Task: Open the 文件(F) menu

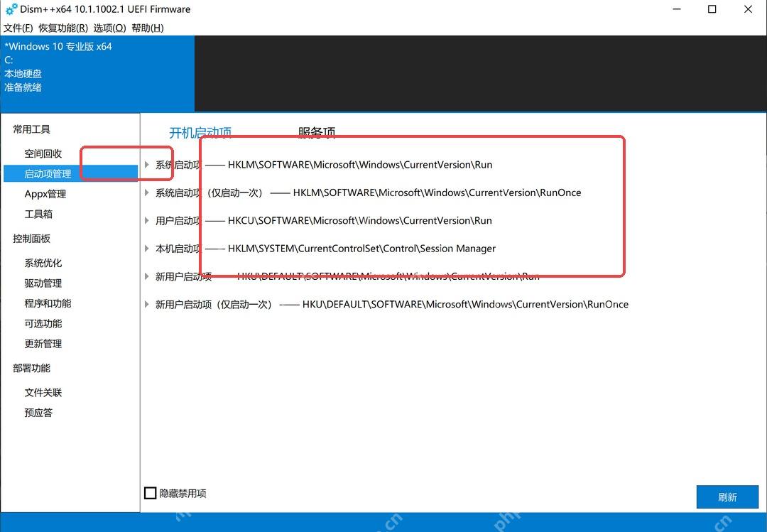Action: coord(18,28)
